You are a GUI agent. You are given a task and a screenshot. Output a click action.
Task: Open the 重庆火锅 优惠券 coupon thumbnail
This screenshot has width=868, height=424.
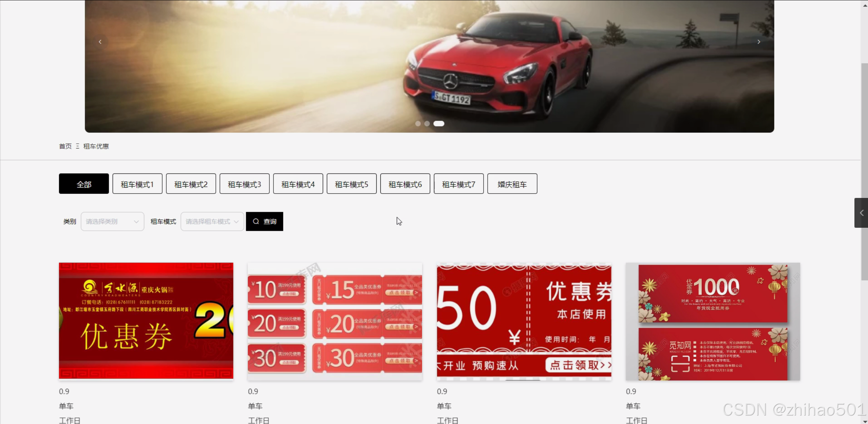[146, 321]
